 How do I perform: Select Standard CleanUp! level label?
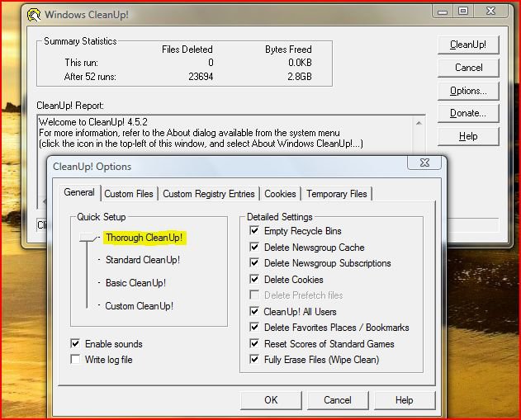tap(143, 260)
